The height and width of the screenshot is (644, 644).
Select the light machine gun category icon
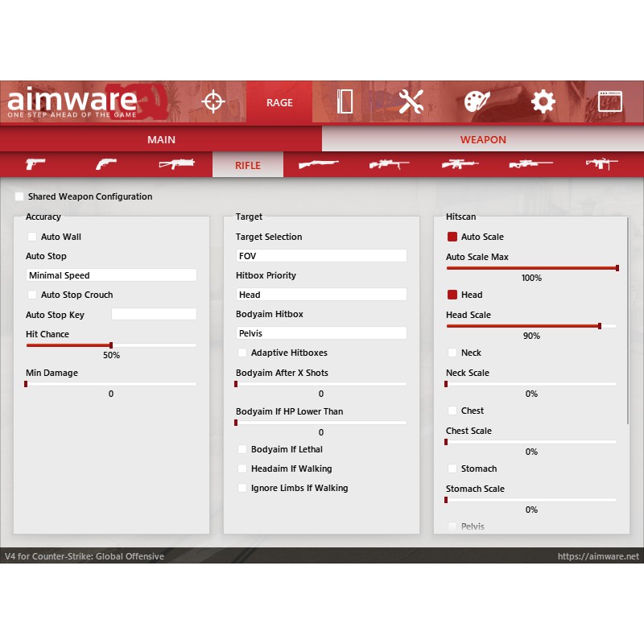[601, 164]
